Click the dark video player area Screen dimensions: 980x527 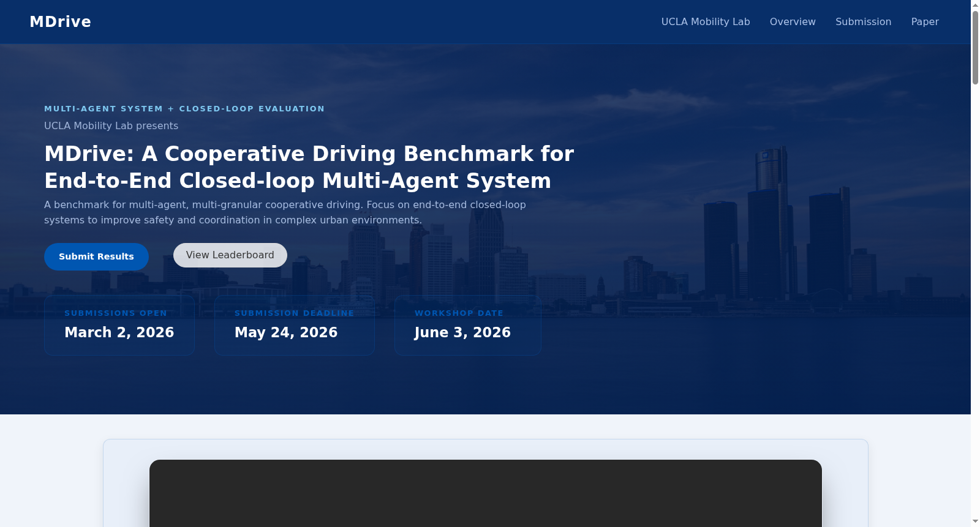[x=486, y=493]
